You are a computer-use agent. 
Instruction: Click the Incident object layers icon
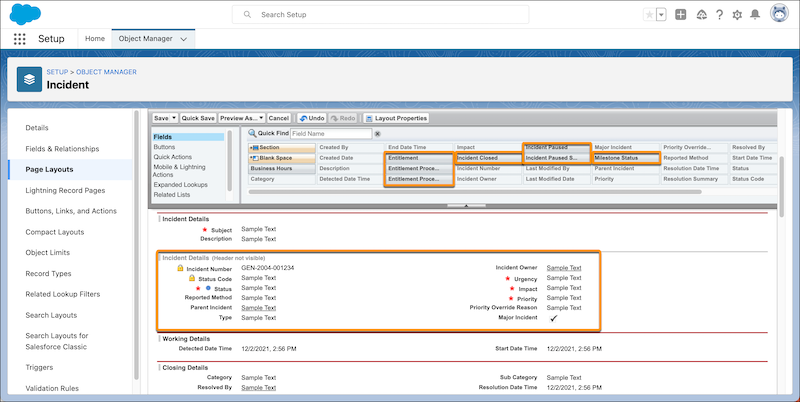coord(30,79)
